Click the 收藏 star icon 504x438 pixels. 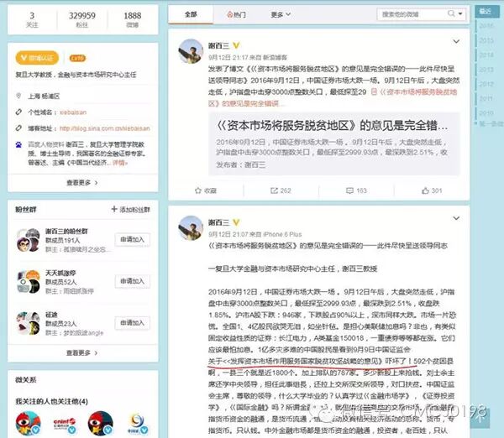[x=198, y=190]
